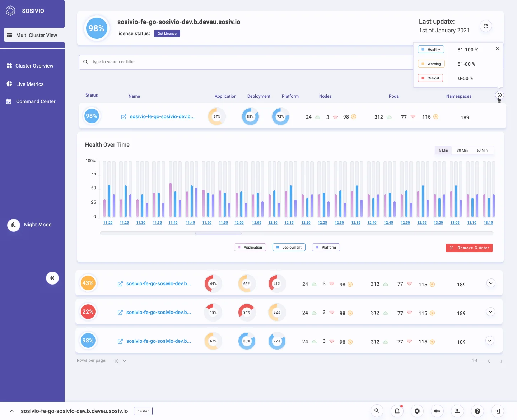Image resolution: width=517 pixels, height=420 pixels.
Task: Open settings gear in the bottom bar
Action: pos(417,411)
